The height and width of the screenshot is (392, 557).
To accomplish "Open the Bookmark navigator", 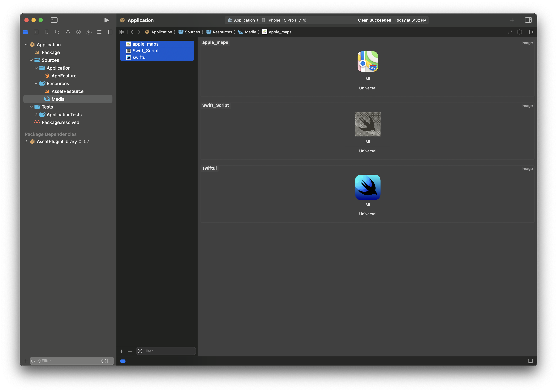I will click(x=47, y=32).
